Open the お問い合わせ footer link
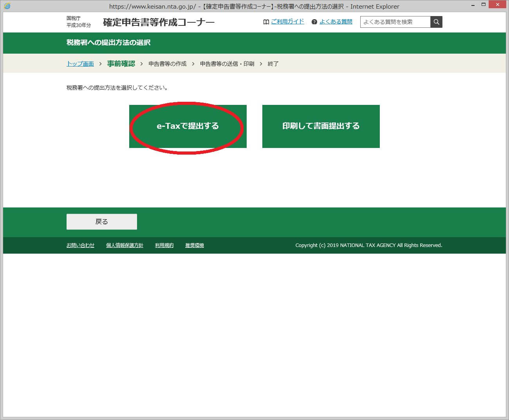 [80, 245]
